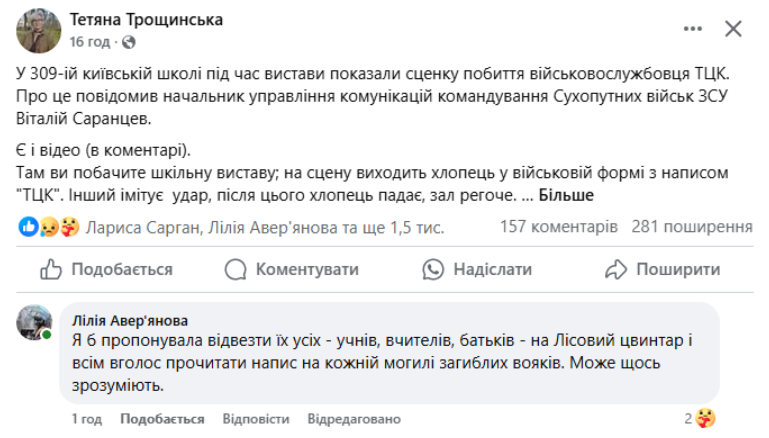Image resolution: width=769 pixels, height=438 pixels.
Task: Close the post with the X icon
Action: coord(733,29)
